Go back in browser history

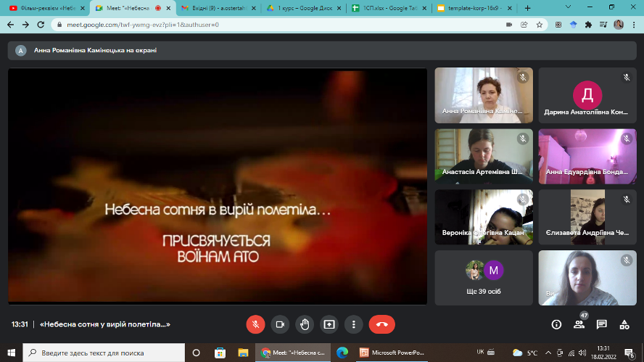click(x=11, y=25)
